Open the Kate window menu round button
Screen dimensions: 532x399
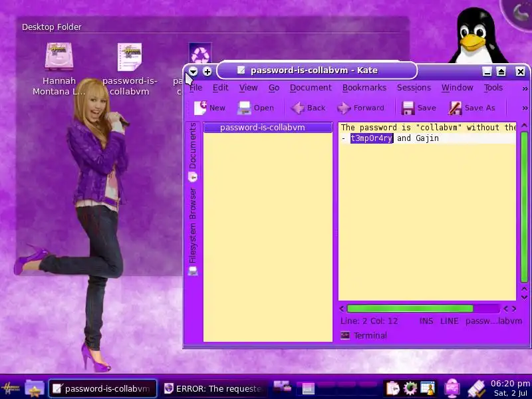[193, 71]
